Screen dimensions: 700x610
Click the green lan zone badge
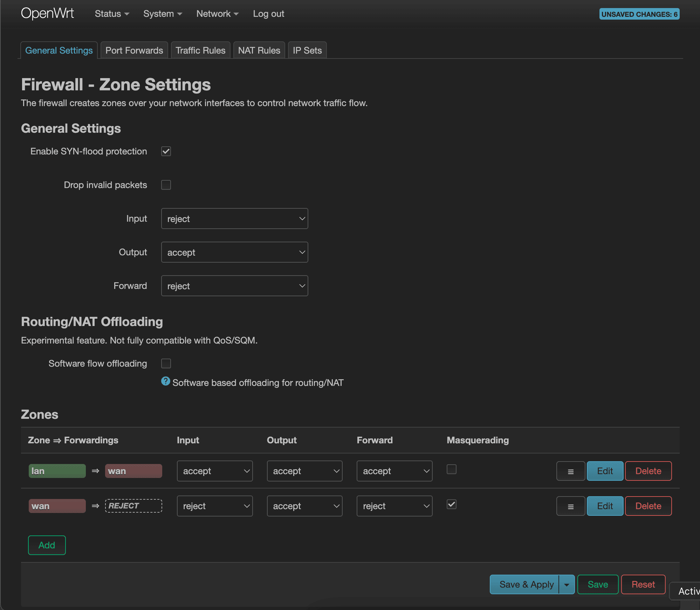(57, 471)
